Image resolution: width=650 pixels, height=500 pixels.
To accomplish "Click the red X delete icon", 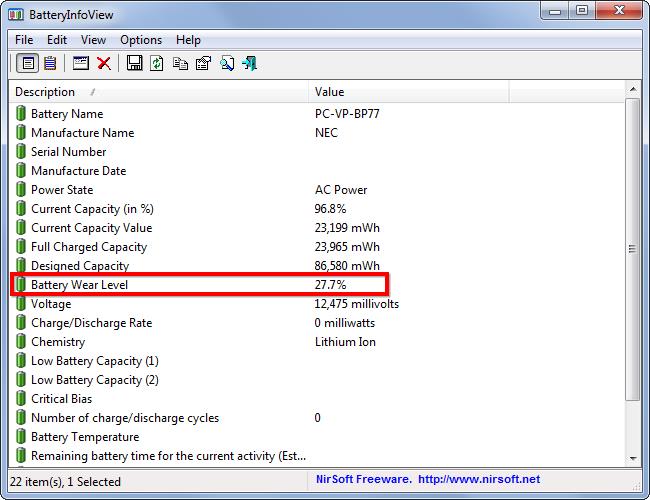I will point(103,63).
